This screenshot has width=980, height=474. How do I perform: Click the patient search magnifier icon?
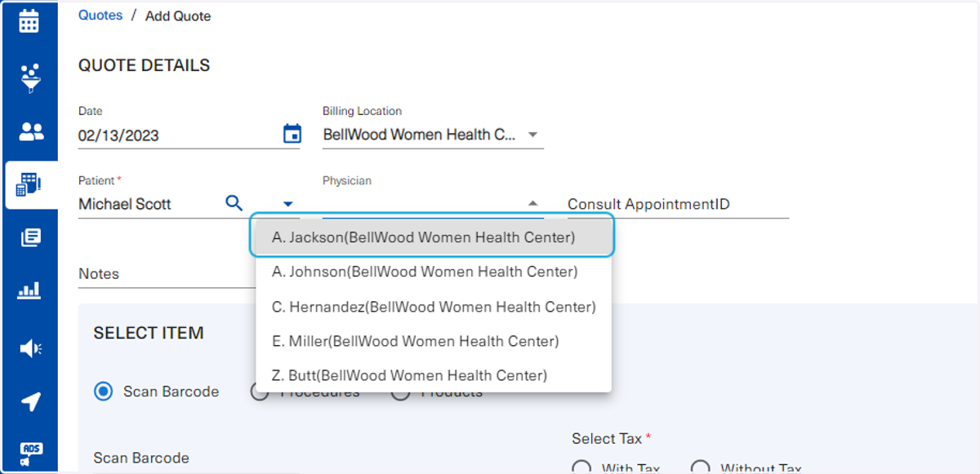(x=234, y=203)
